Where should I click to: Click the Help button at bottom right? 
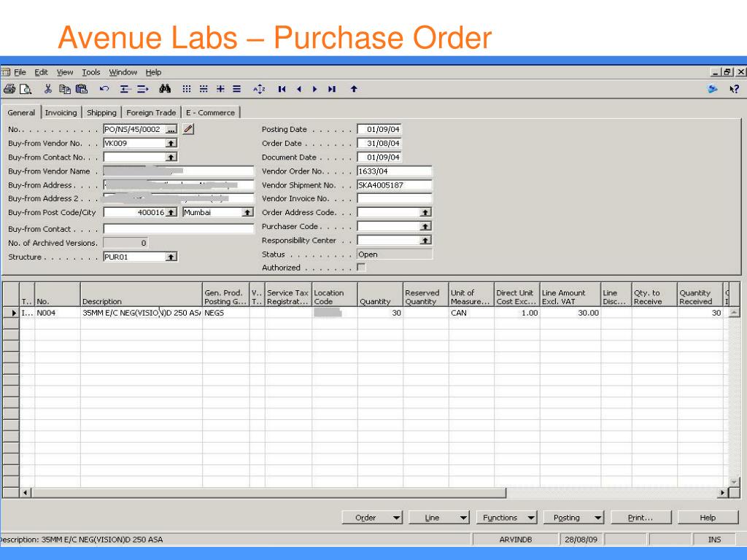[708, 518]
